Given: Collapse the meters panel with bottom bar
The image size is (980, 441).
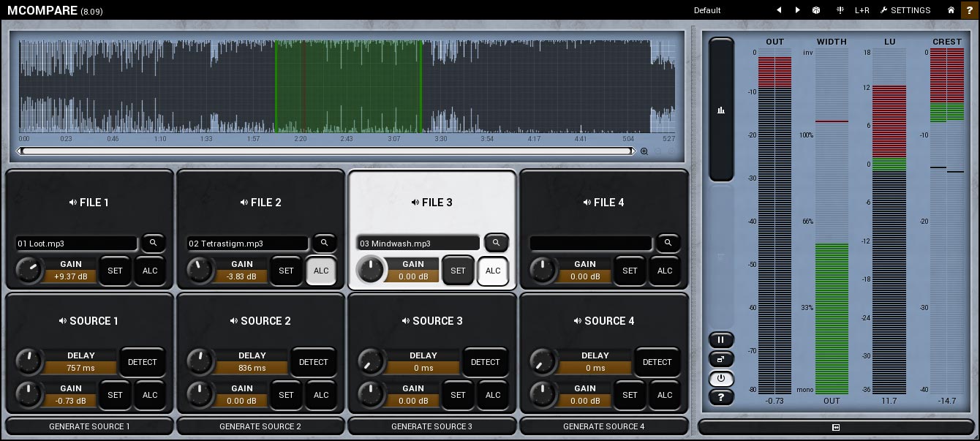Looking at the screenshot, I should 836,427.
